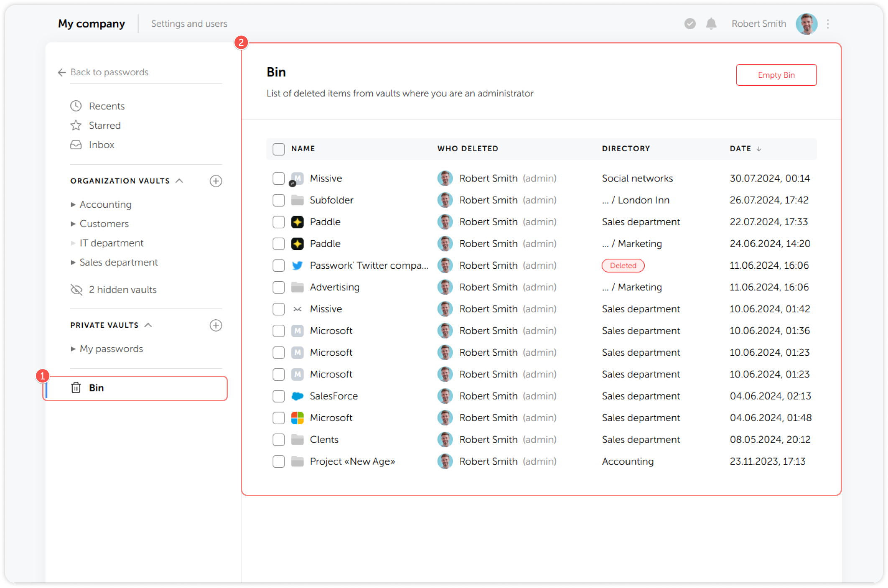Click the Twitter icon on Passwork's company row
The image size is (888, 588).
click(x=297, y=265)
